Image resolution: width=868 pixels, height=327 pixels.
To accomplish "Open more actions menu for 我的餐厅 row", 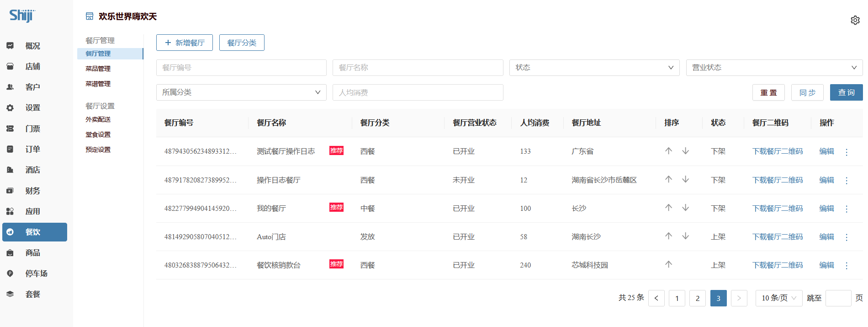I will pos(847,209).
